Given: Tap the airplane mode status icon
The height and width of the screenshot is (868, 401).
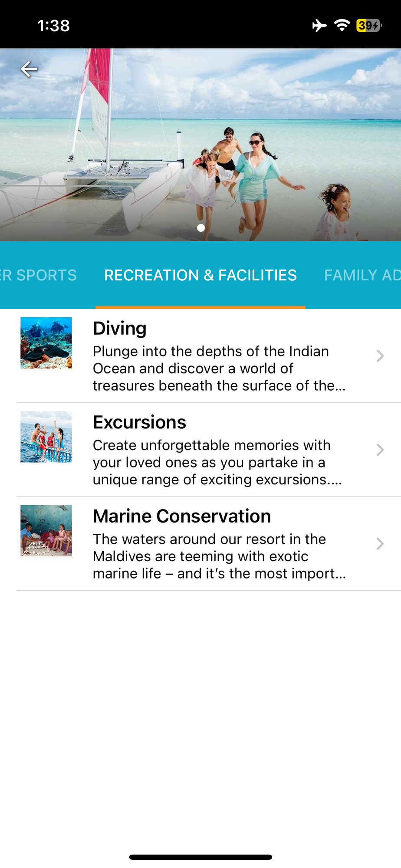Looking at the screenshot, I should pyautogui.click(x=319, y=26).
